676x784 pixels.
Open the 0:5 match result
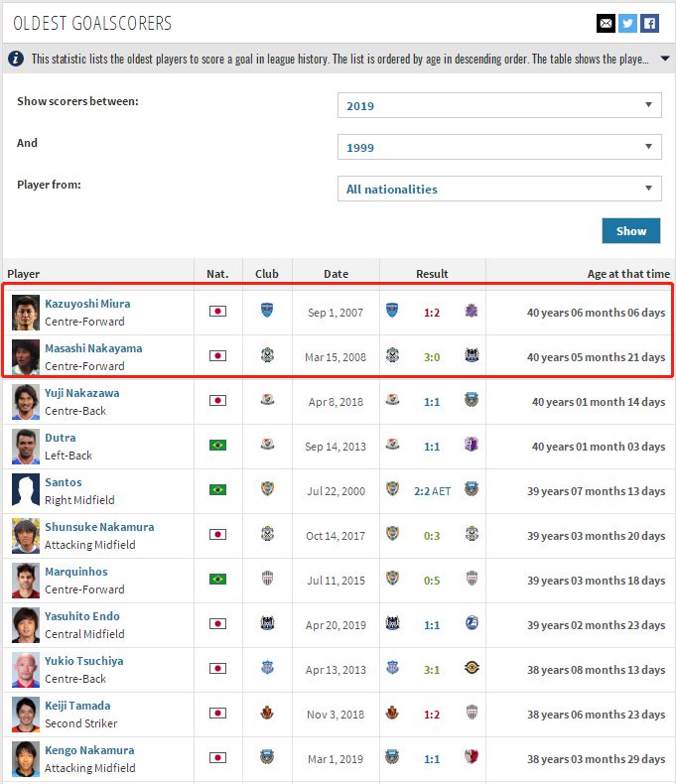(x=432, y=581)
